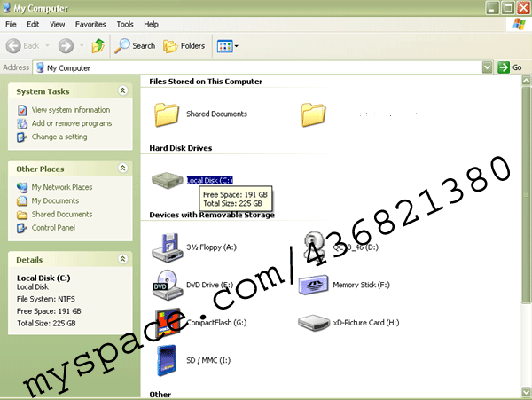Select the 3½ Floppy (A:) icon
The width and height of the screenshot is (532, 400).
click(x=167, y=247)
